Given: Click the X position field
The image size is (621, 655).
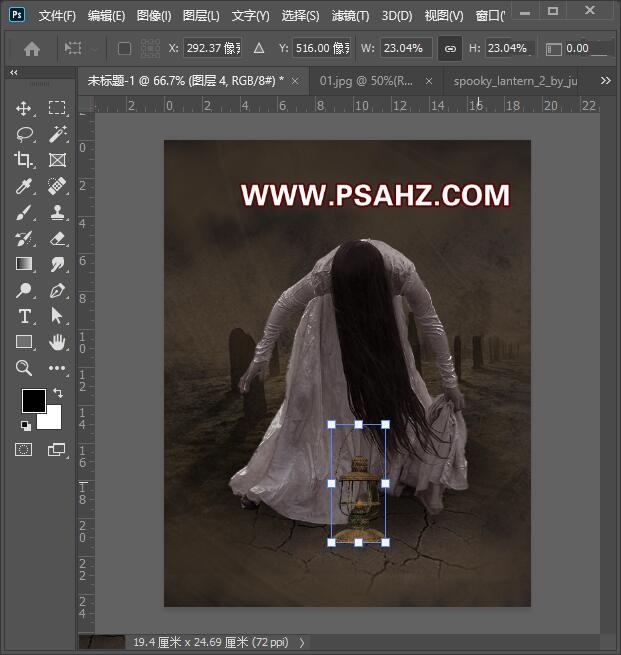Looking at the screenshot, I should pyautogui.click(x=213, y=48).
